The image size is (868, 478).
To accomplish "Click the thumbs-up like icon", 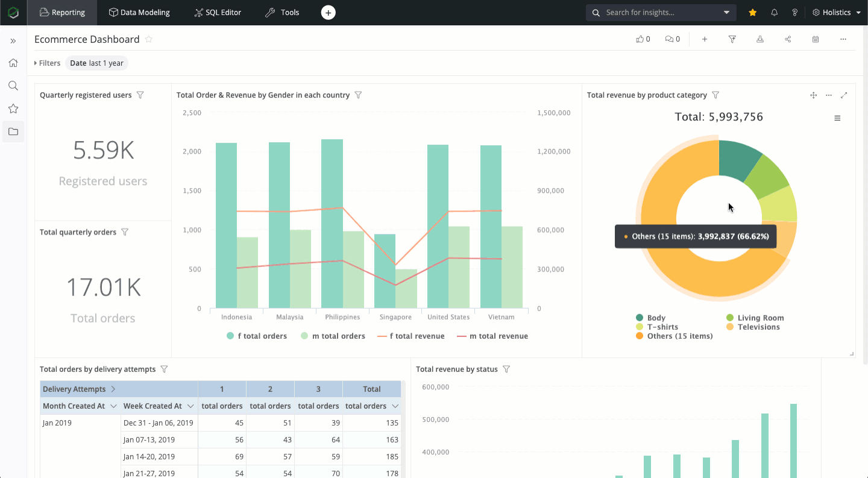I will pyautogui.click(x=640, y=39).
